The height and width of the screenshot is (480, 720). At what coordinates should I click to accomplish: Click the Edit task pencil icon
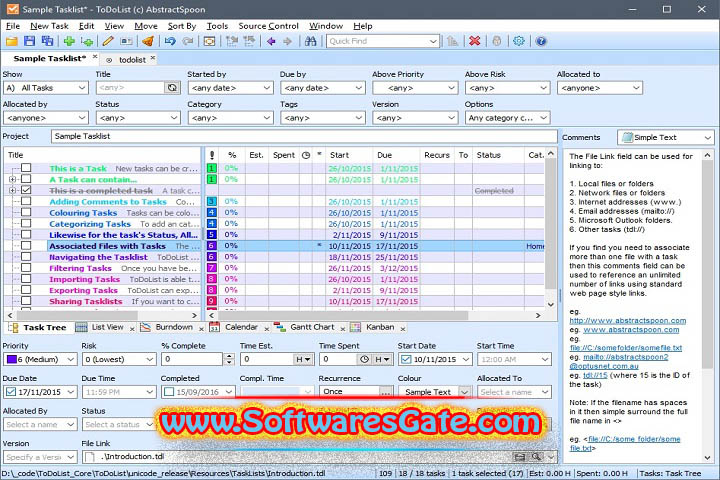click(108, 41)
